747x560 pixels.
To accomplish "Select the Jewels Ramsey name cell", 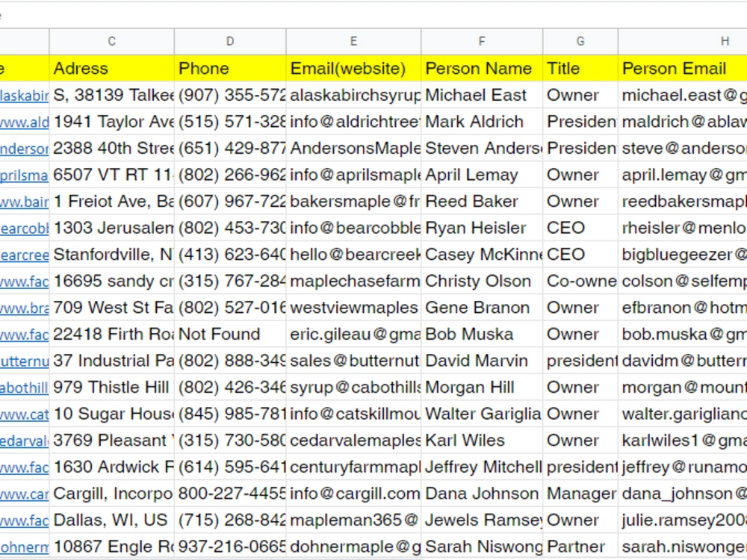I will click(482, 520).
